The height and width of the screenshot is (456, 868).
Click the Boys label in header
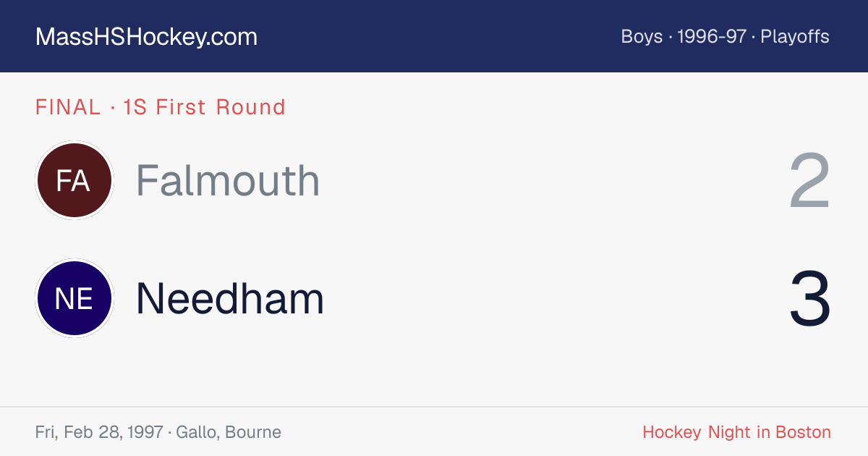[642, 37]
